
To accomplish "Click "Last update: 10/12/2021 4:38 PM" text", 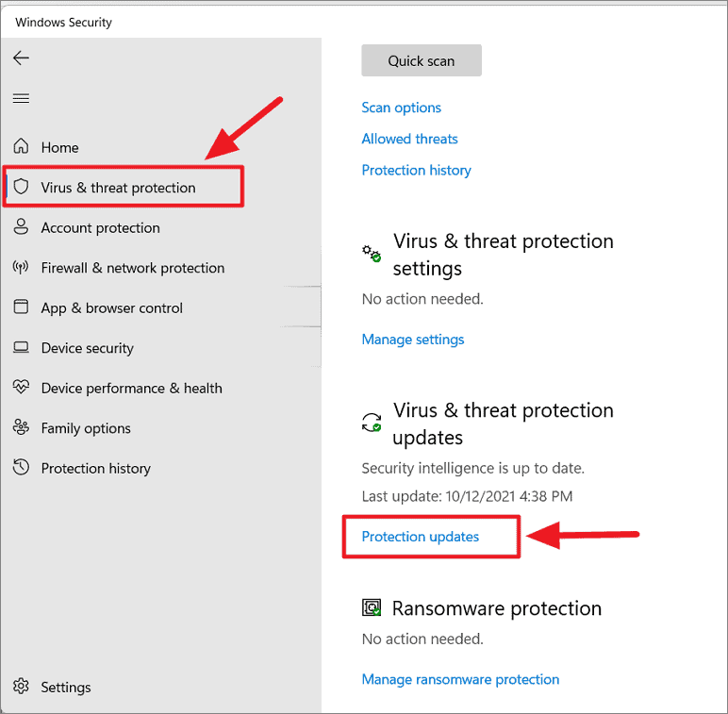I will [x=467, y=496].
